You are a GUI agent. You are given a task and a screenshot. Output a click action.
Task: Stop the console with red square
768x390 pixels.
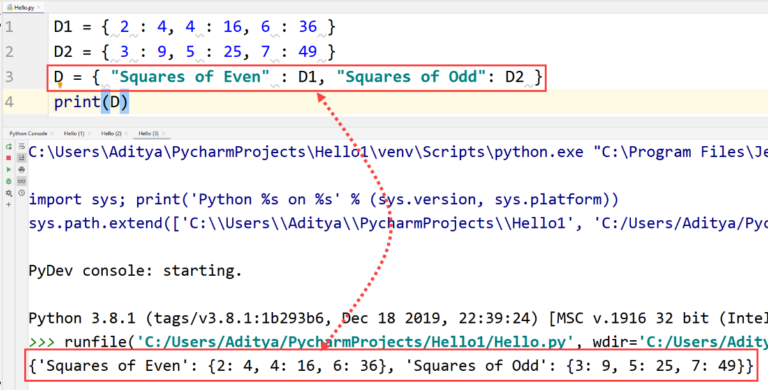click(8, 158)
